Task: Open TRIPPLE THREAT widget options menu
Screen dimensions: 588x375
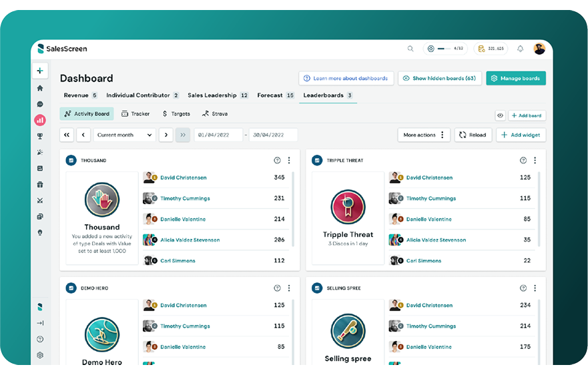Action: coord(535,161)
